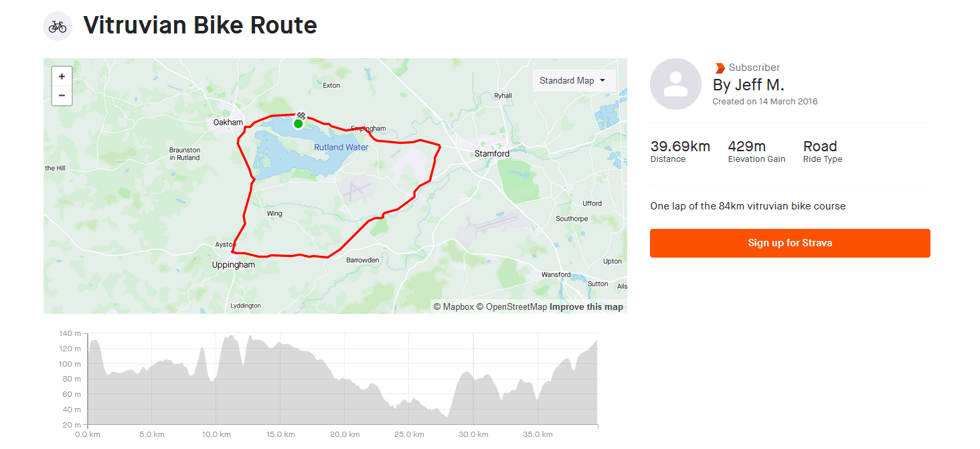Image resolution: width=980 pixels, height=449 pixels.
Task: Click the By Jeff M. author name
Action: [x=748, y=85]
